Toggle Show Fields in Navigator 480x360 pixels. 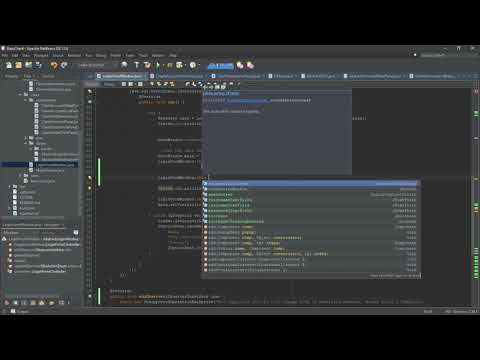pos(16,303)
